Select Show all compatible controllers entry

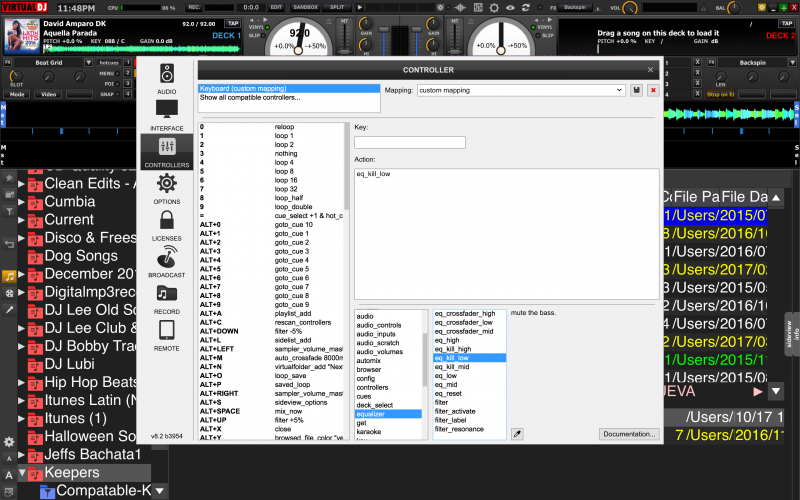[x=289, y=97]
